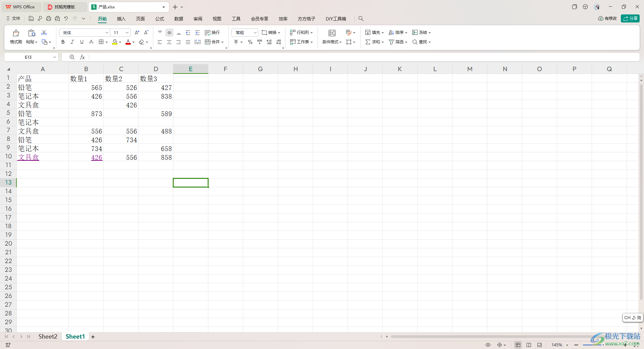This screenshot has height=349, width=644.
Task: Open the 文件 File menu
Action: point(13,18)
